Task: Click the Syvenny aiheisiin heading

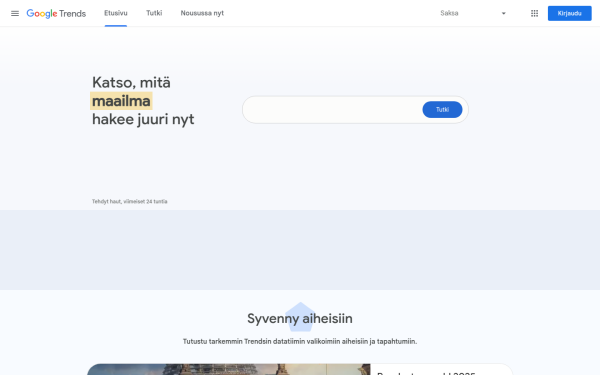Action: (x=300, y=318)
